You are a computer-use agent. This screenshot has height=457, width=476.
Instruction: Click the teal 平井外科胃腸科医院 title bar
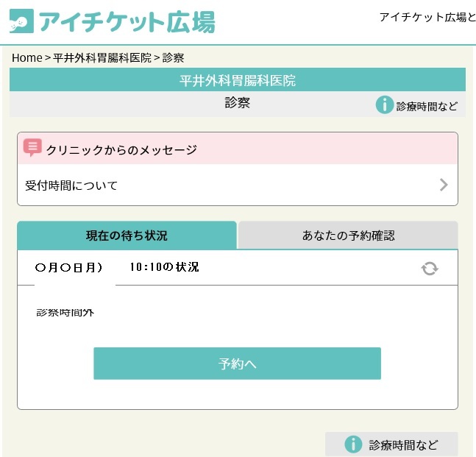click(238, 80)
